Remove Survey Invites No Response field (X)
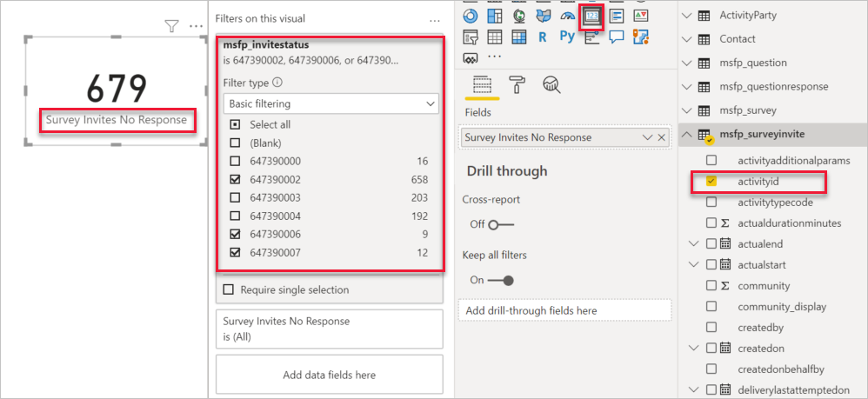Image resolution: width=868 pixels, height=399 pixels. (x=660, y=137)
